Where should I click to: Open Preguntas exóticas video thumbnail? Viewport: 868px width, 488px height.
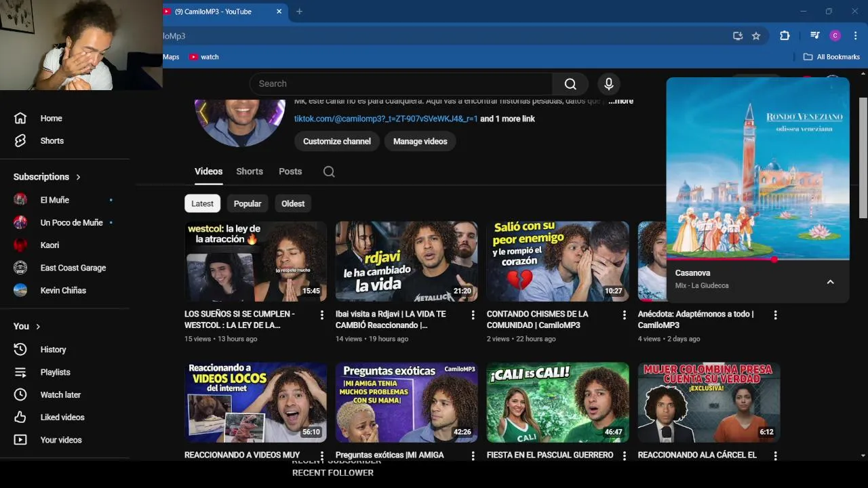tap(407, 402)
